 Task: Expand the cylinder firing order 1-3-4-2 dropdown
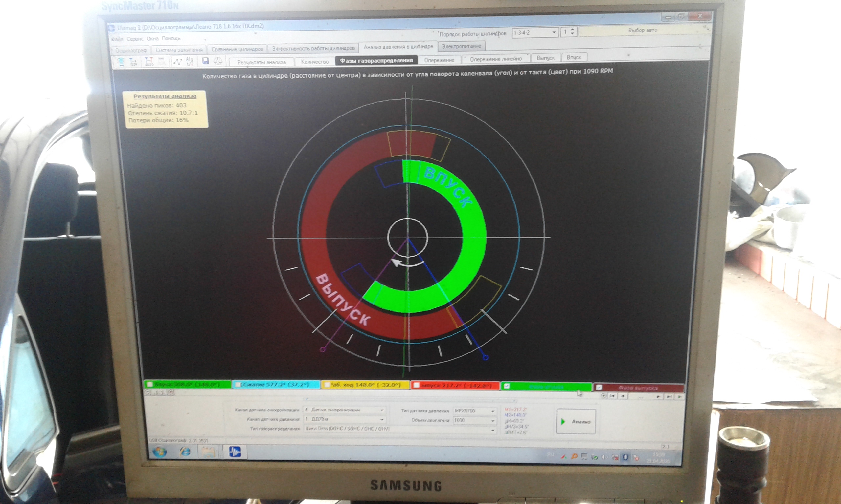pos(554,32)
